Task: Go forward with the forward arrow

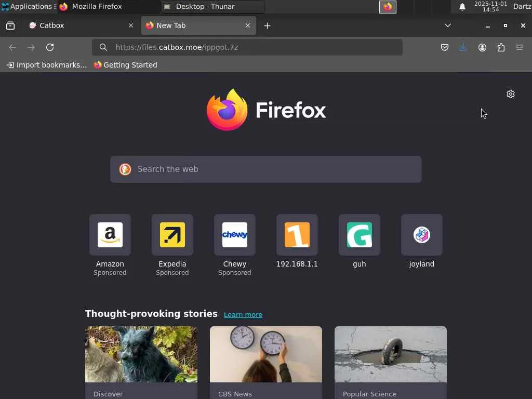Action: coord(31,47)
